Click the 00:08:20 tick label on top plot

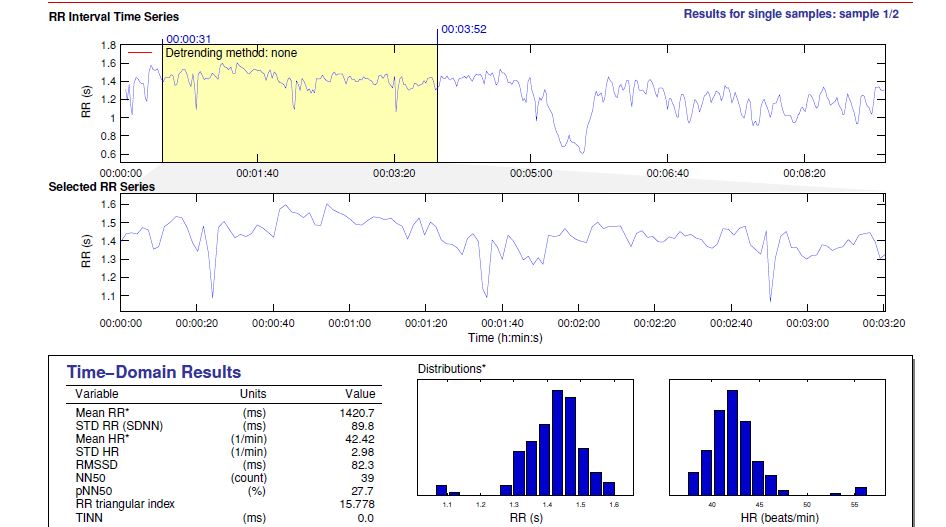pyautogui.click(x=804, y=173)
